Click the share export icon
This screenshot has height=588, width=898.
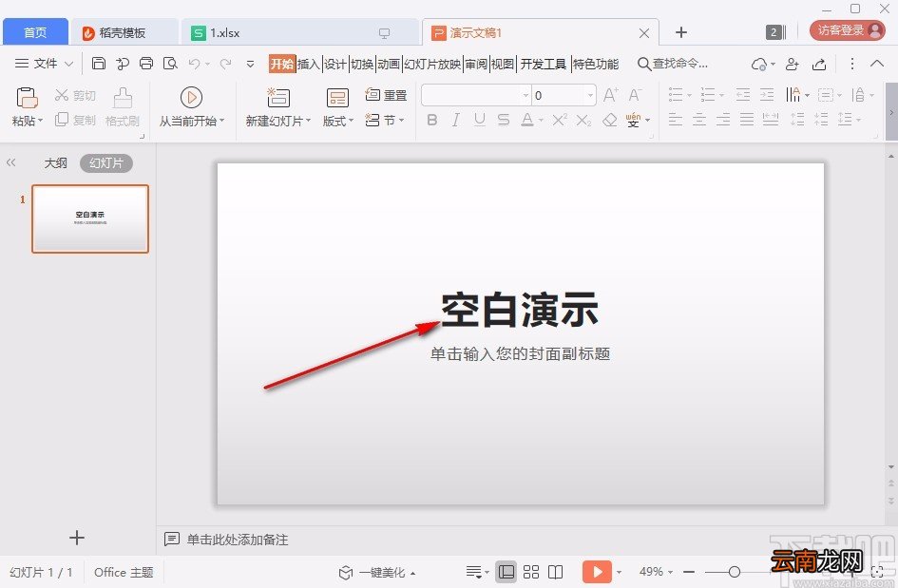(x=819, y=64)
